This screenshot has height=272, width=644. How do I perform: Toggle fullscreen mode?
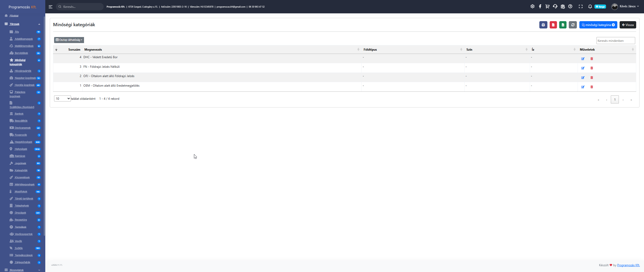coord(580,7)
